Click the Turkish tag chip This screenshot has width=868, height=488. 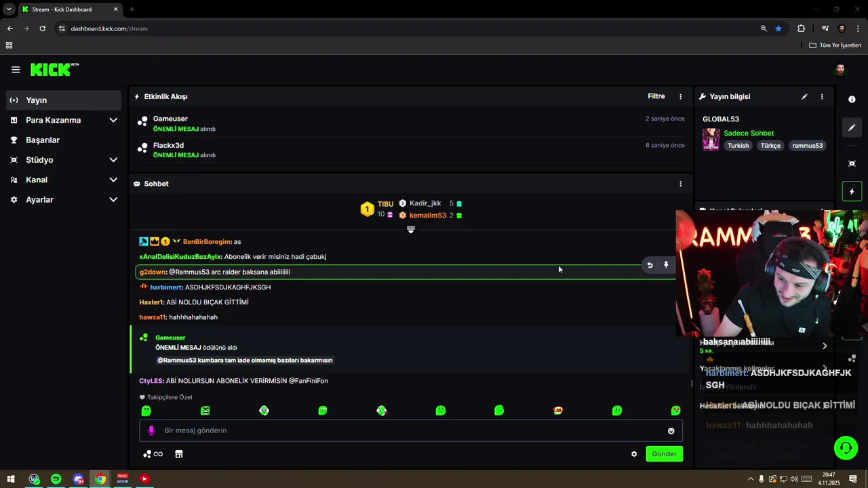(x=738, y=146)
